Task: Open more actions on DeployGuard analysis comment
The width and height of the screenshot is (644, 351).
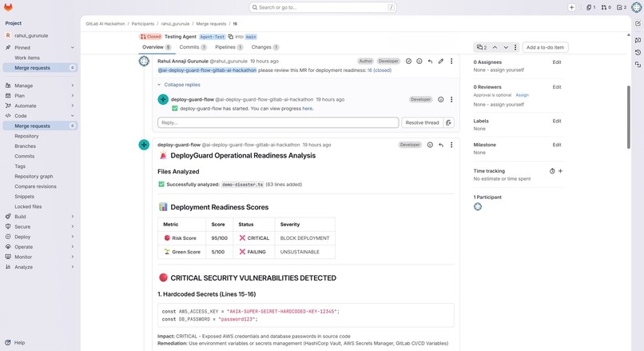Action: 451,145
